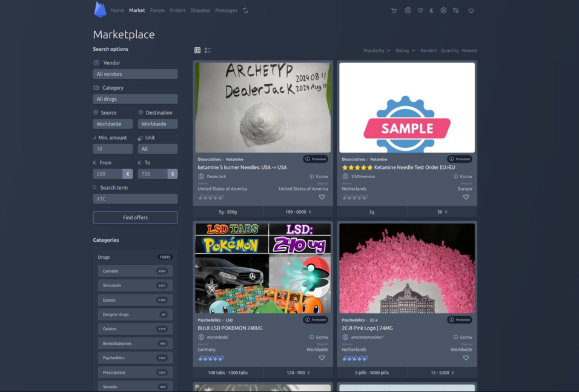
Task: Click the Search term input field
Action: pos(135,199)
